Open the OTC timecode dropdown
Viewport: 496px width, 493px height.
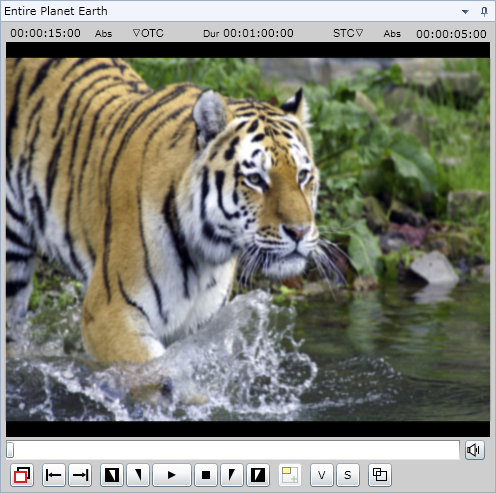point(148,33)
